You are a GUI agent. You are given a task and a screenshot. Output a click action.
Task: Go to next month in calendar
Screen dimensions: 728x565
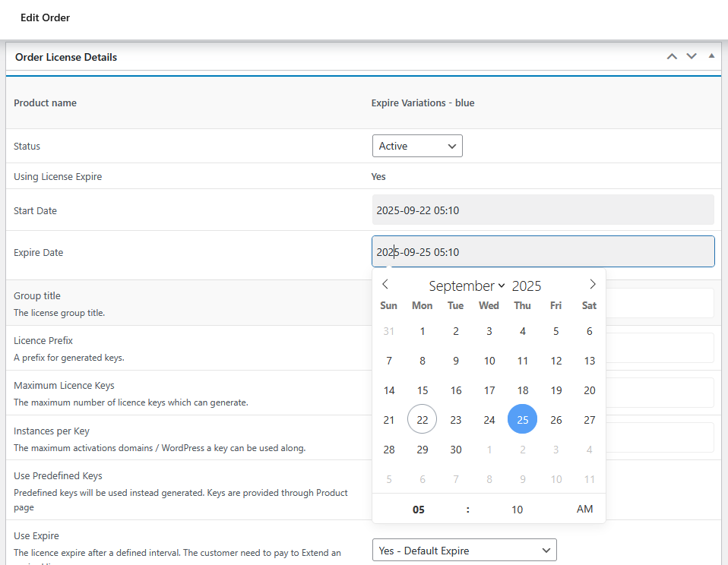(593, 285)
